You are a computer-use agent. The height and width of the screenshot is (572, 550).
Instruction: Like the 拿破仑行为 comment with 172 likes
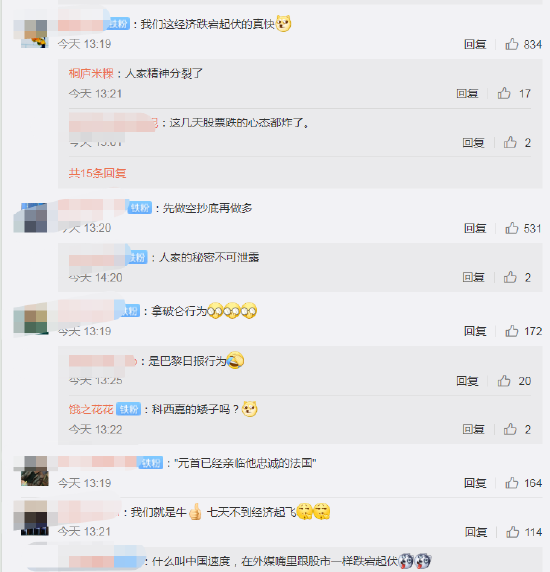pos(512,331)
